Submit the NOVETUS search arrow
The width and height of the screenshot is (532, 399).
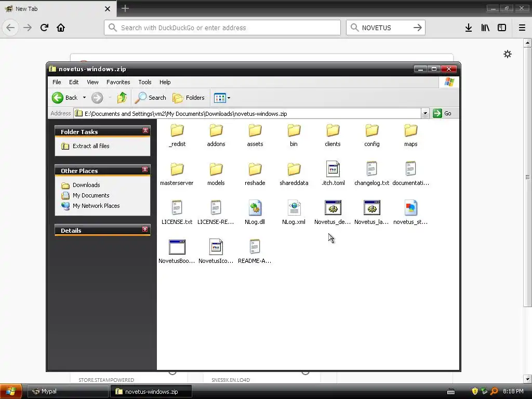pyautogui.click(x=418, y=28)
